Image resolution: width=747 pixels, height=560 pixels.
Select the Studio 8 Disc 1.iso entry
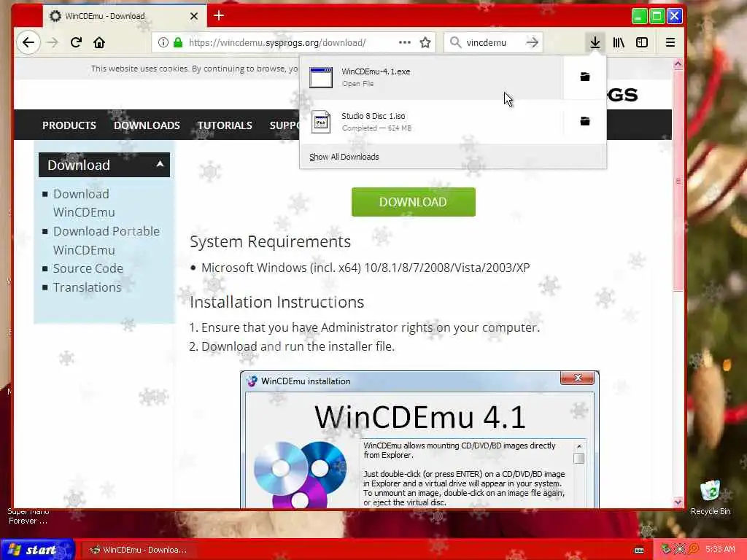pyautogui.click(x=432, y=122)
